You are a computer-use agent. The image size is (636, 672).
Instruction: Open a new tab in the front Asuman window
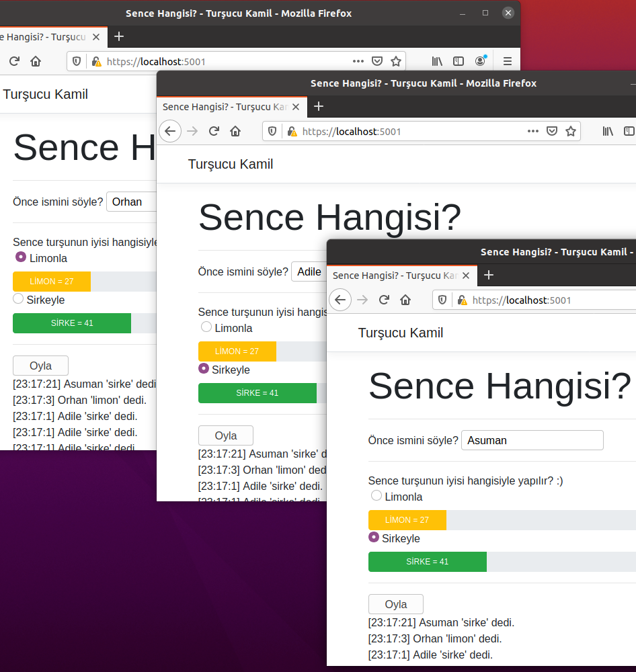point(489,275)
